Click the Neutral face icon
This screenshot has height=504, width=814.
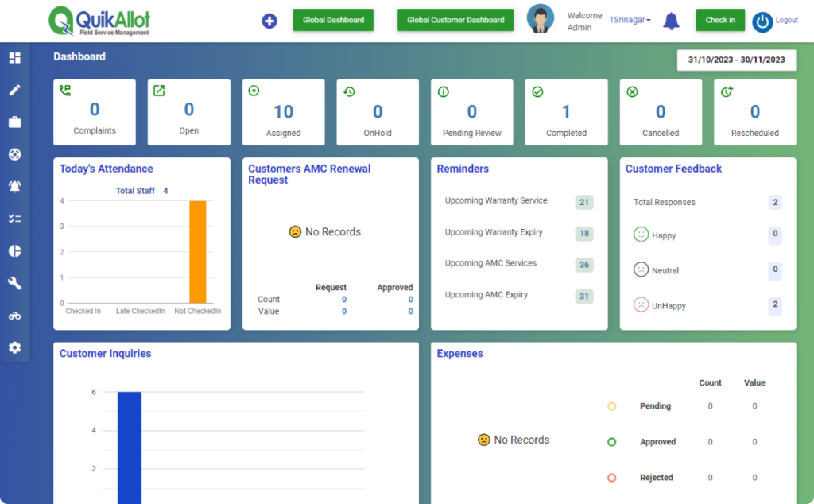pos(641,269)
